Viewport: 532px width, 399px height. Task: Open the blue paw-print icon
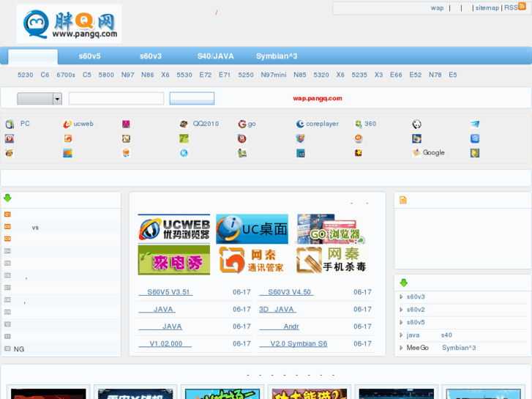coord(475,138)
